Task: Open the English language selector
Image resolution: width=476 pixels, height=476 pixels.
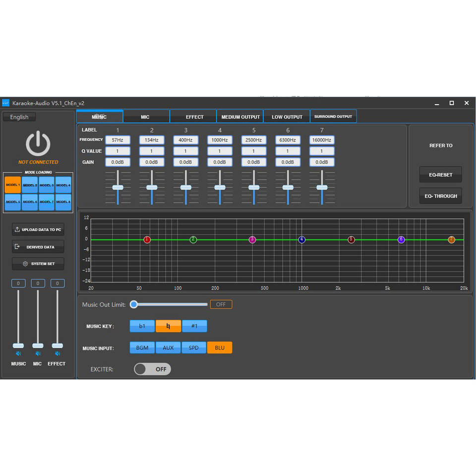Action: click(19, 117)
